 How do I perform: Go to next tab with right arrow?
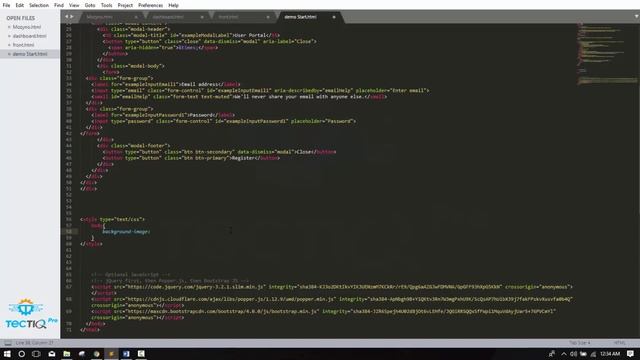point(72,17)
